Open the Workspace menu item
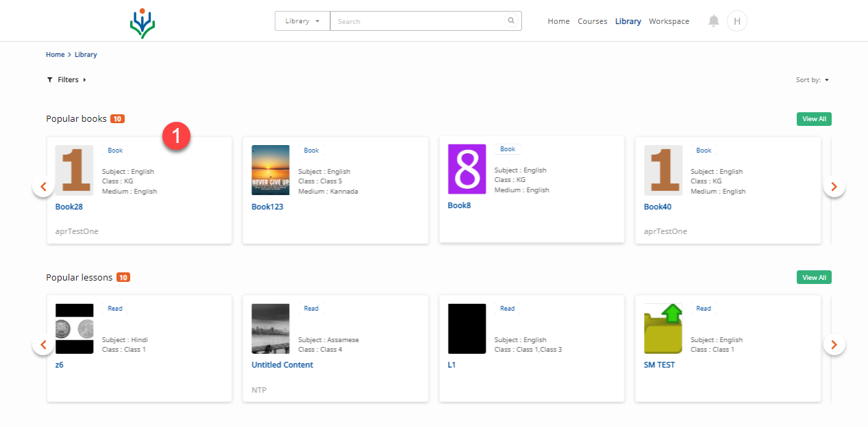 coord(669,21)
